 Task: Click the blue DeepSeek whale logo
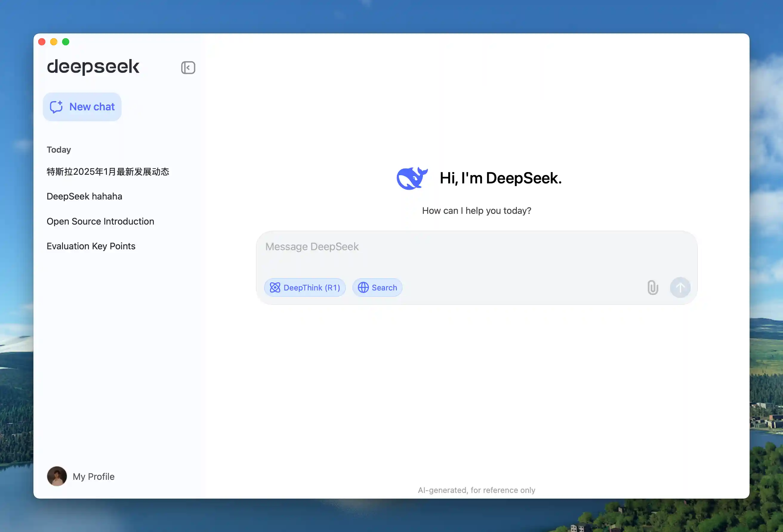click(x=412, y=178)
